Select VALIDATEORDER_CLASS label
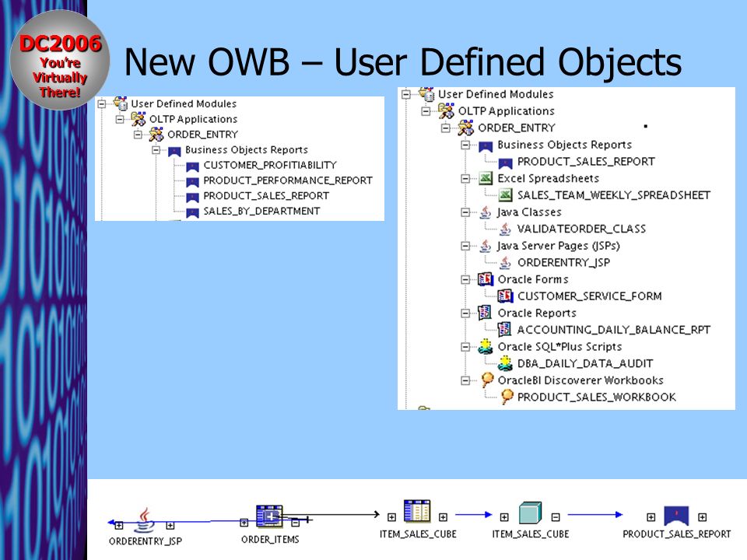 point(582,229)
